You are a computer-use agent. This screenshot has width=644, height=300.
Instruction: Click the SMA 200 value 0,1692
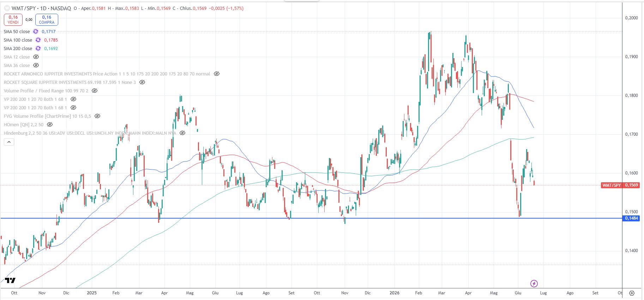pos(51,48)
